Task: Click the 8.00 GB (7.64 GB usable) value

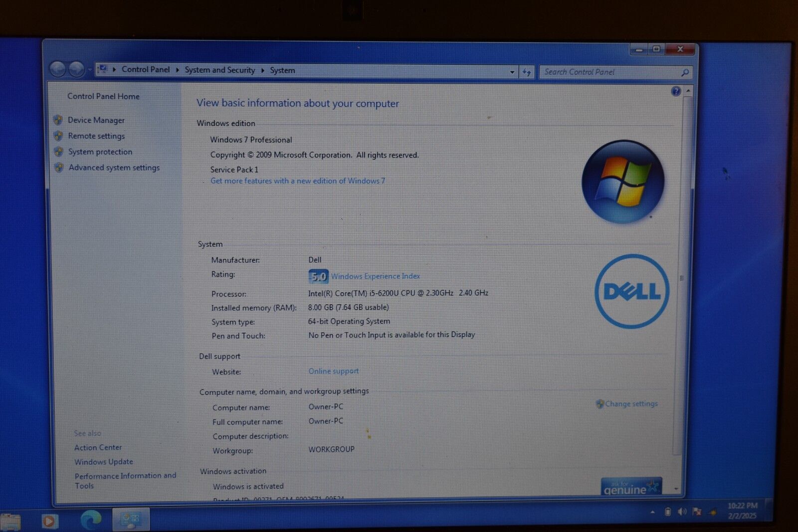Action: [x=348, y=308]
